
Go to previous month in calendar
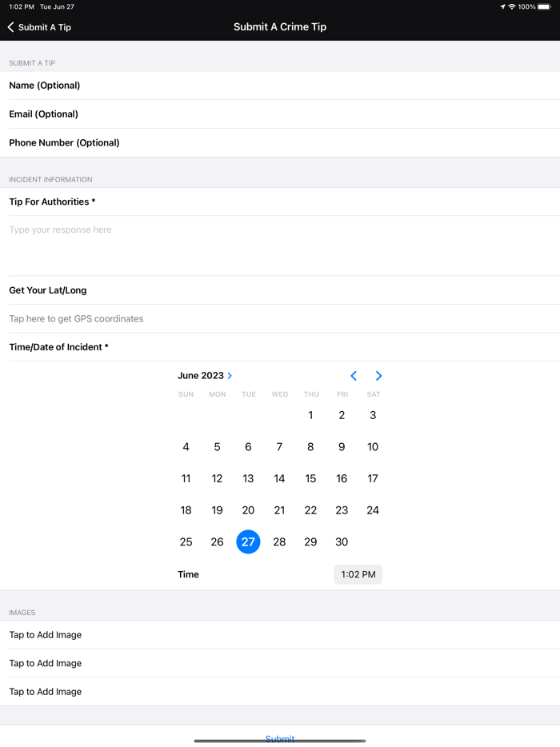(x=354, y=376)
